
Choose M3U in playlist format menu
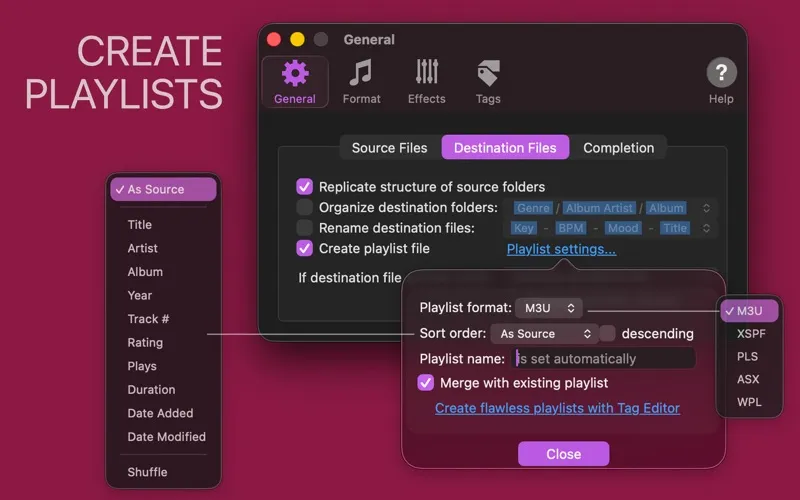point(749,311)
